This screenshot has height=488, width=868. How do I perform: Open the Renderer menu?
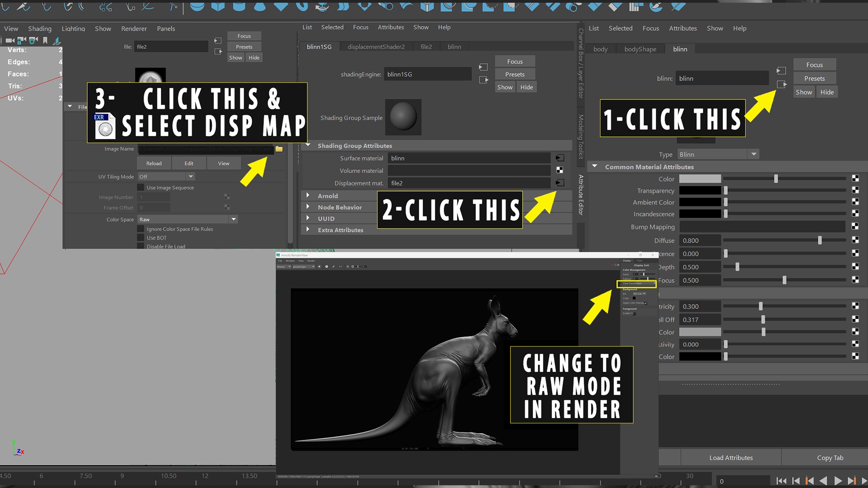[134, 28]
